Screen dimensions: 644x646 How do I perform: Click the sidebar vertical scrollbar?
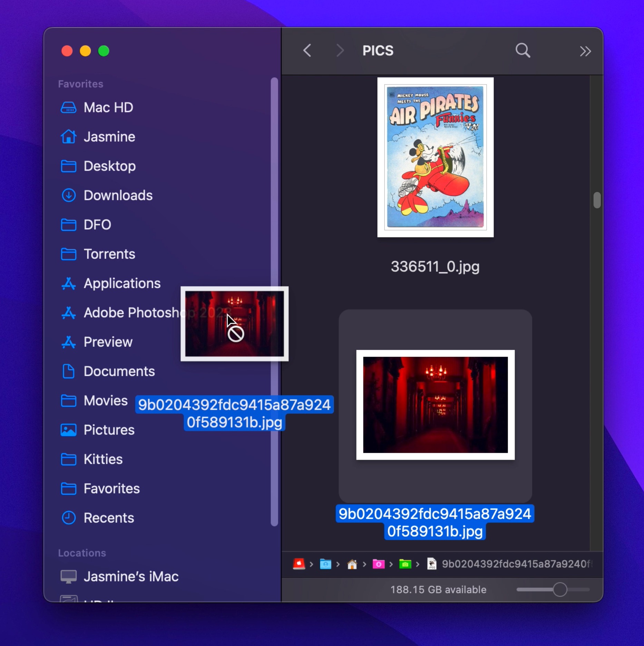click(274, 302)
